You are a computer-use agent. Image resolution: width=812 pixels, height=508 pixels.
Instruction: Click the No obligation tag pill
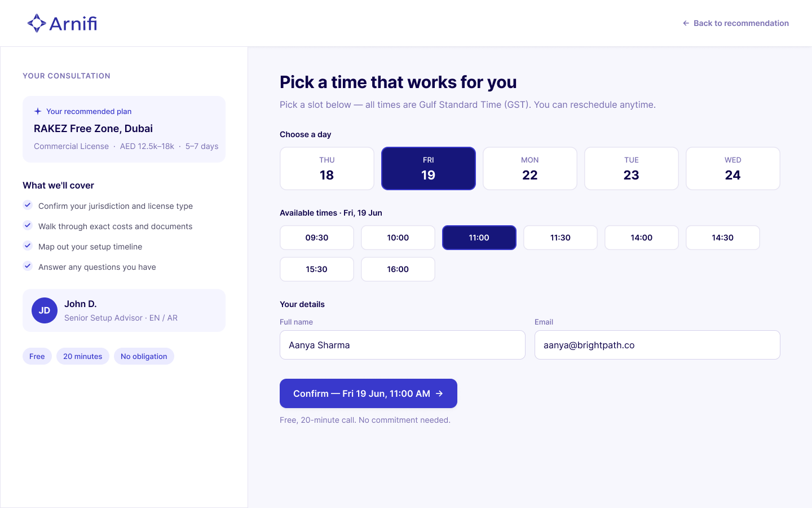(x=144, y=356)
